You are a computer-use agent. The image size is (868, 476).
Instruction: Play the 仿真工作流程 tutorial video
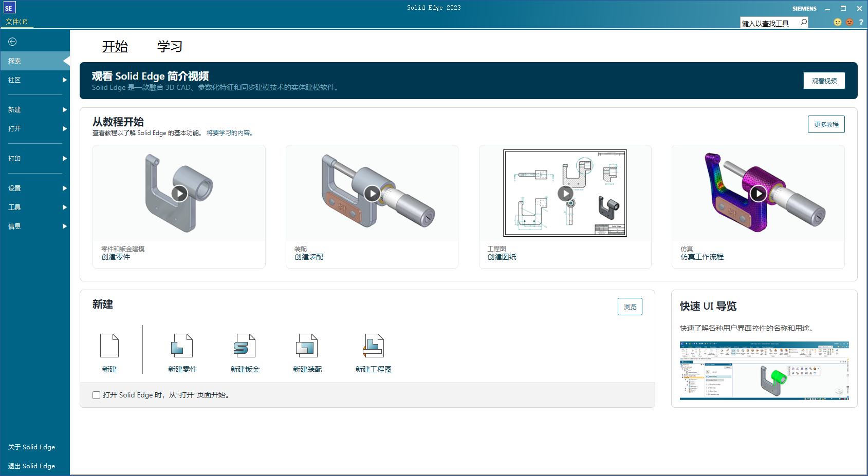point(759,194)
